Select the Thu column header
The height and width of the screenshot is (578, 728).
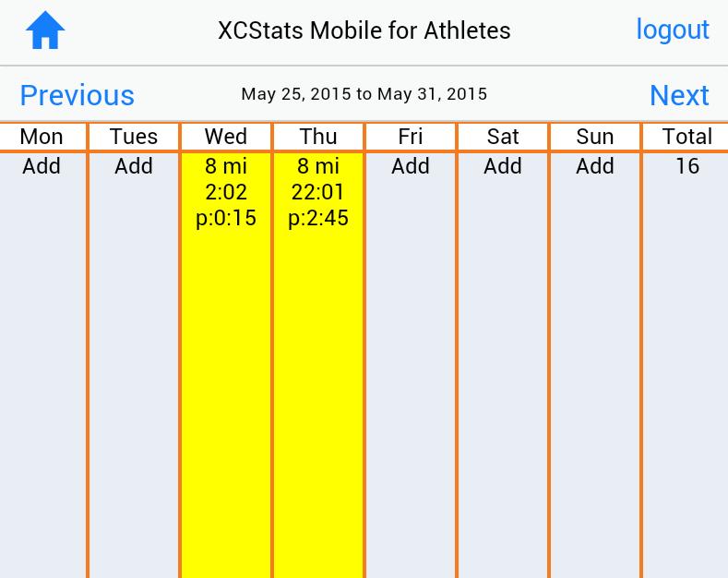coord(318,137)
